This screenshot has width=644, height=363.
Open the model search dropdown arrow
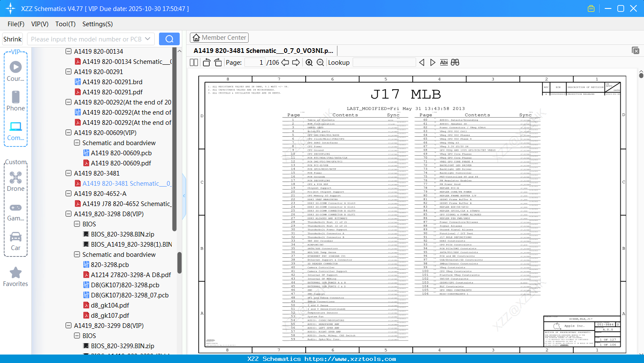(148, 39)
